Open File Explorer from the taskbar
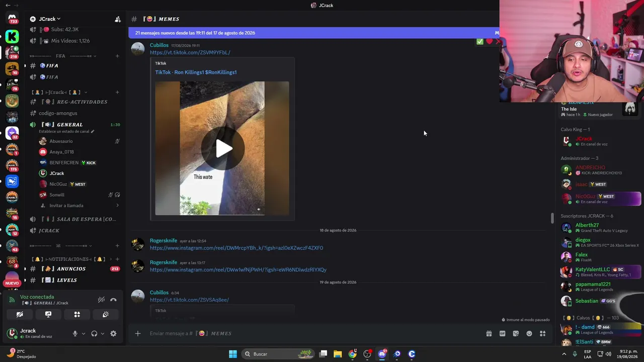 pos(338,354)
